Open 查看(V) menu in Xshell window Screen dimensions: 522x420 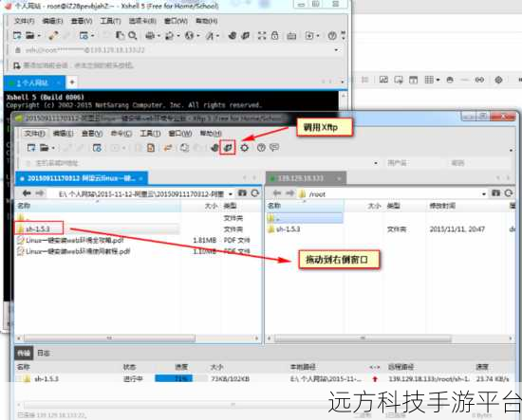(82, 21)
